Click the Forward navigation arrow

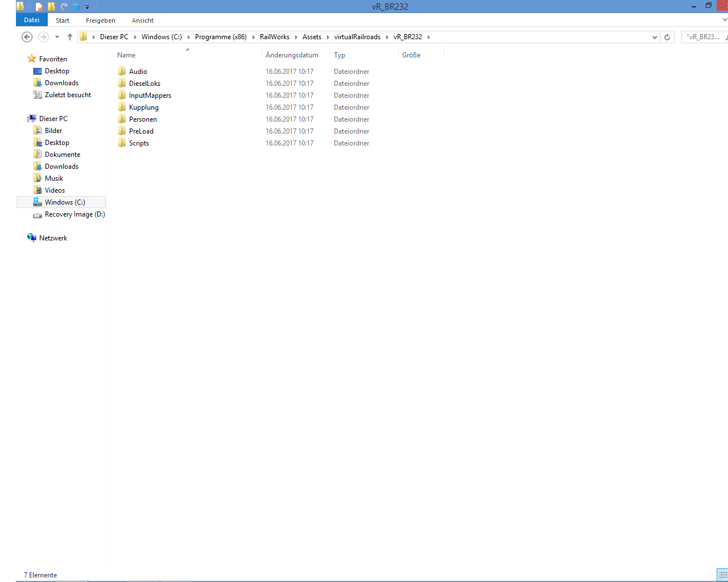point(43,37)
